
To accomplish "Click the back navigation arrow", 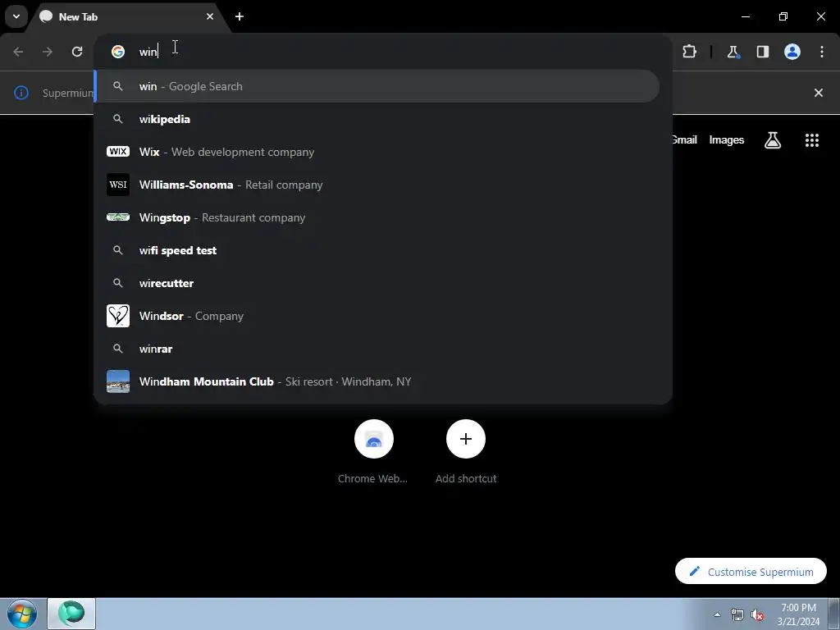I will click(18, 52).
